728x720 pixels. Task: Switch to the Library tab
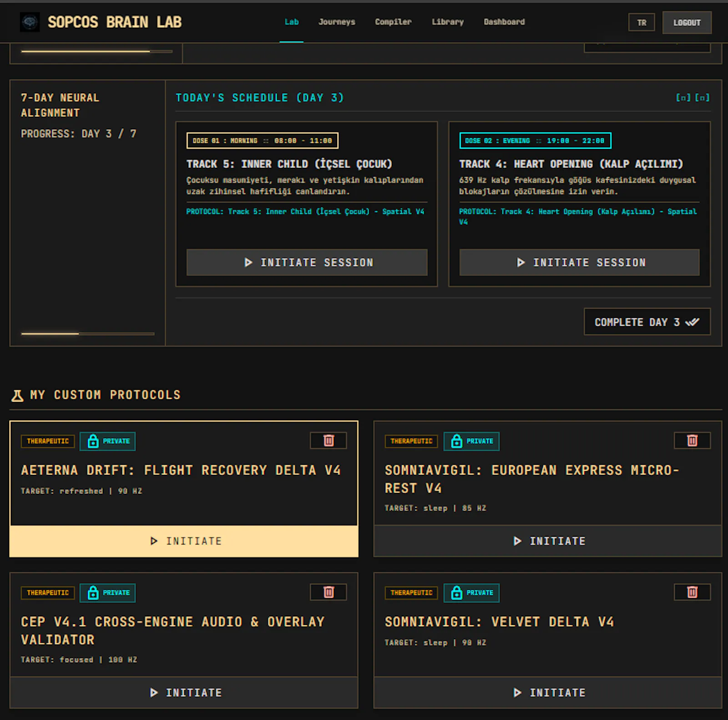point(448,22)
